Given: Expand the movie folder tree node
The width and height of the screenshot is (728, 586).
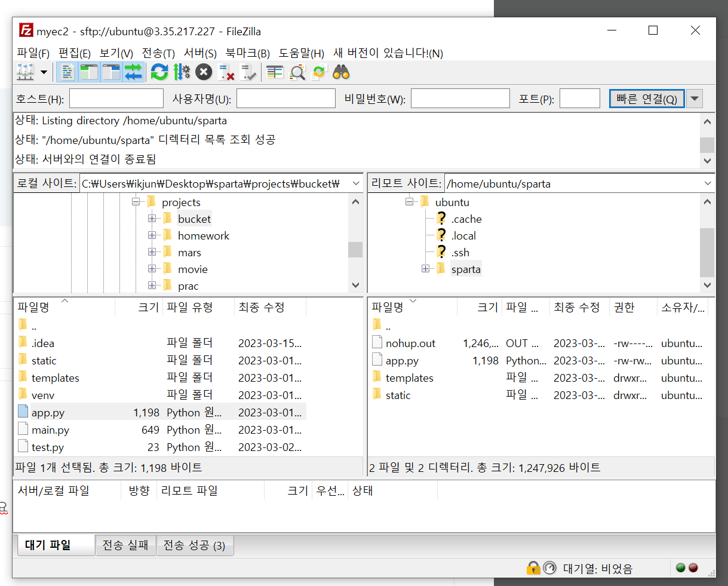Looking at the screenshot, I should (x=152, y=269).
